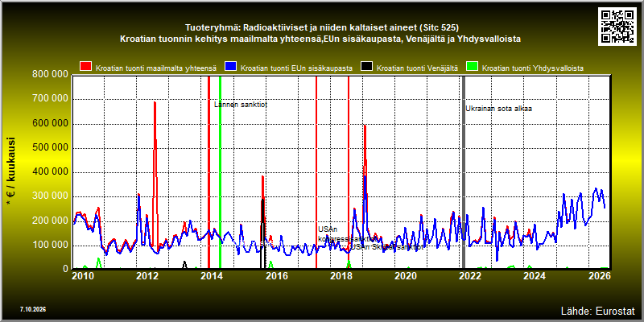Click the x-axis year 2010
644x322 pixels.
click(x=83, y=275)
